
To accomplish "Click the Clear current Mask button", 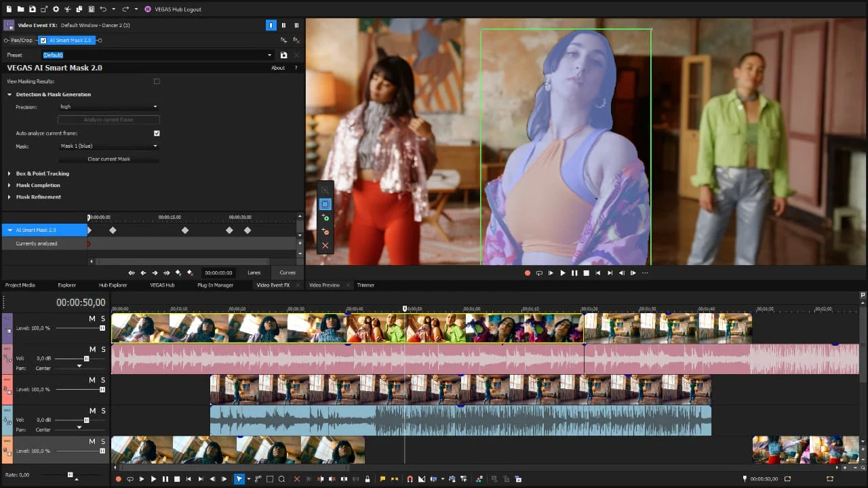I will [x=108, y=159].
